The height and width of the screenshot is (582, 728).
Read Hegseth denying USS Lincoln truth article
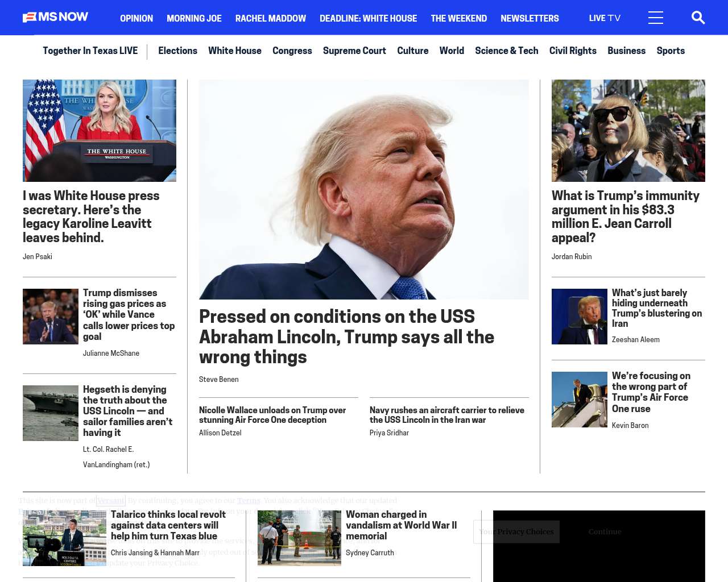128,411
